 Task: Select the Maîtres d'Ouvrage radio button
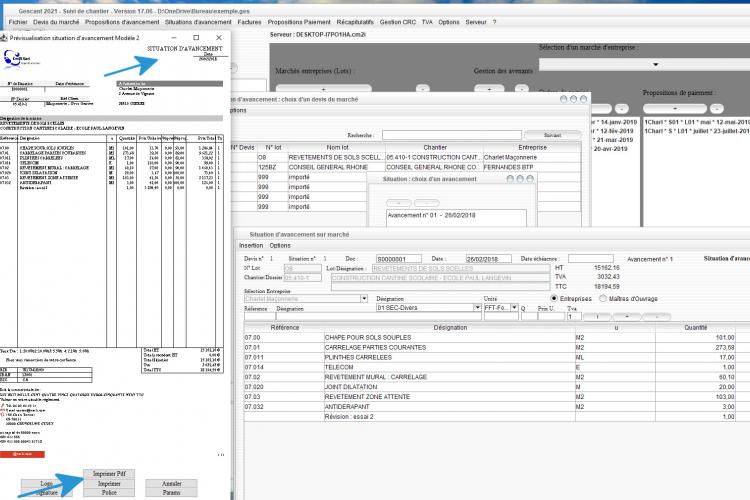(603, 299)
